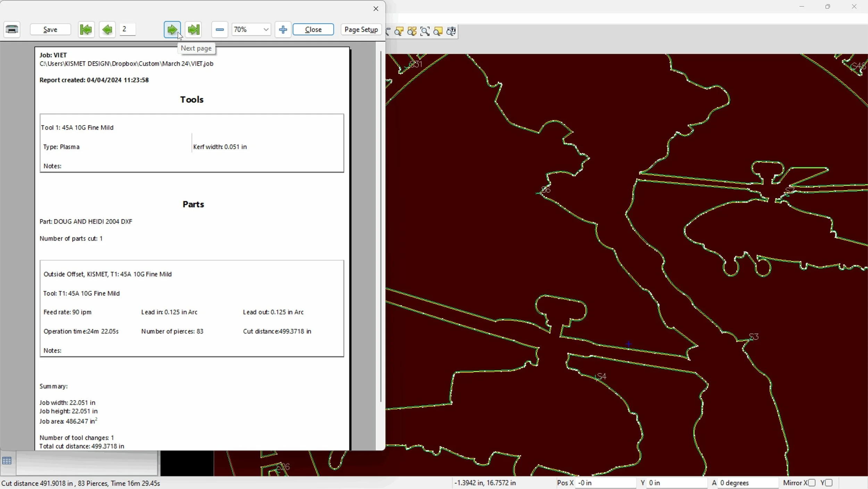Zoom to single part icon
The height and width of the screenshot is (489, 868).
click(x=399, y=31)
